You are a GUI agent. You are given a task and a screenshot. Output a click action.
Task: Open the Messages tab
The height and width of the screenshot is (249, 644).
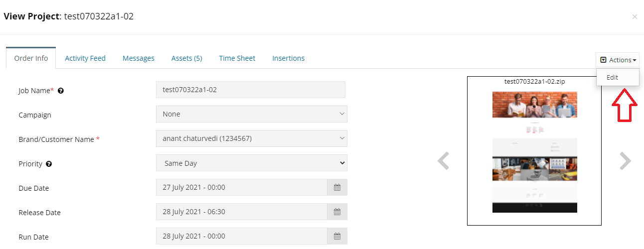click(139, 58)
